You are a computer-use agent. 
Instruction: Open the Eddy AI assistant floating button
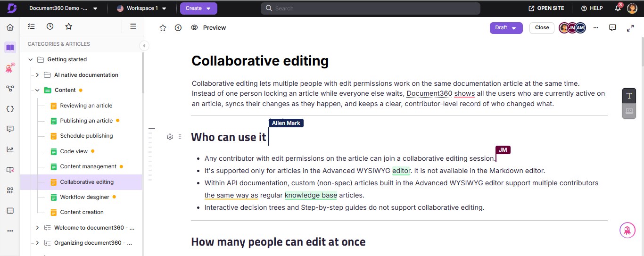point(627,231)
